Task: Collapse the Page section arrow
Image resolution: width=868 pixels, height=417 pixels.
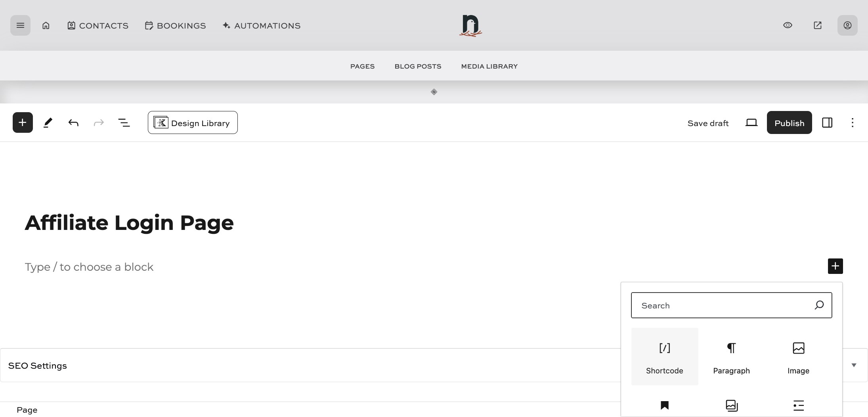Action: [854, 410]
